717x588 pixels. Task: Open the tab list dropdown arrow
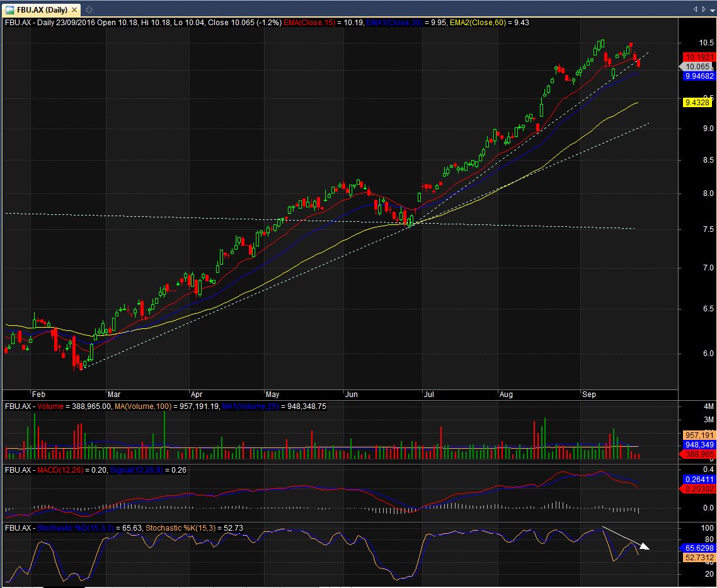click(x=711, y=9)
